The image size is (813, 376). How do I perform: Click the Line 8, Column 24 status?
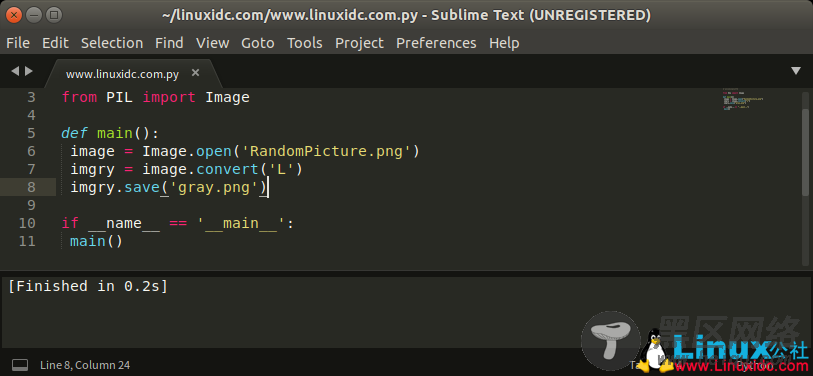(x=85, y=365)
